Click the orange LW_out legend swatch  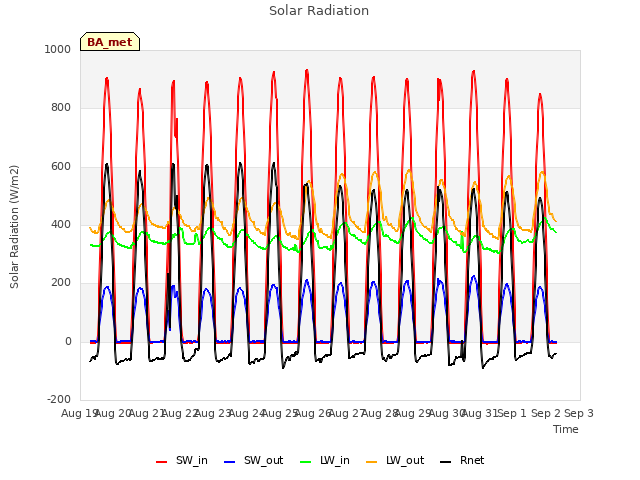coord(372,462)
